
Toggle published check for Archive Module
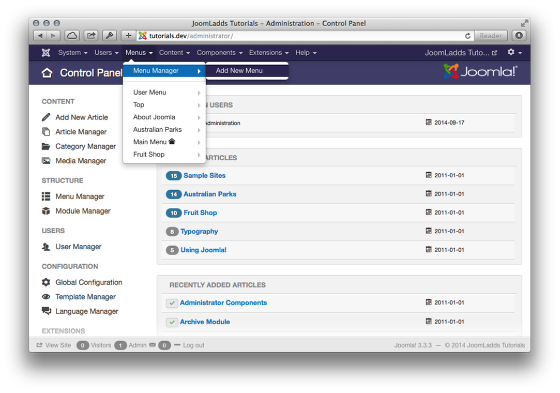coord(172,322)
